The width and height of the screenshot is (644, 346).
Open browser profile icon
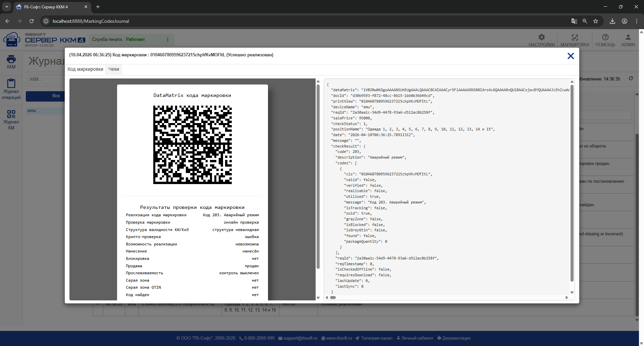pyautogui.click(x=625, y=21)
